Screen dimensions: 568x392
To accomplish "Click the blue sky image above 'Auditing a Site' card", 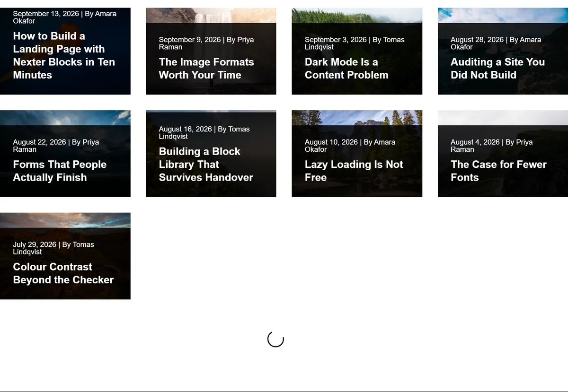I will [x=503, y=15].
